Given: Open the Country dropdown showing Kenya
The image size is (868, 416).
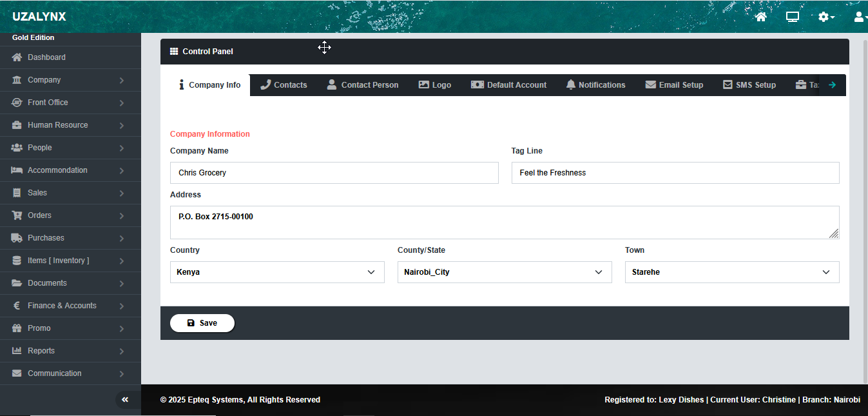Looking at the screenshot, I should (x=277, y=272).
